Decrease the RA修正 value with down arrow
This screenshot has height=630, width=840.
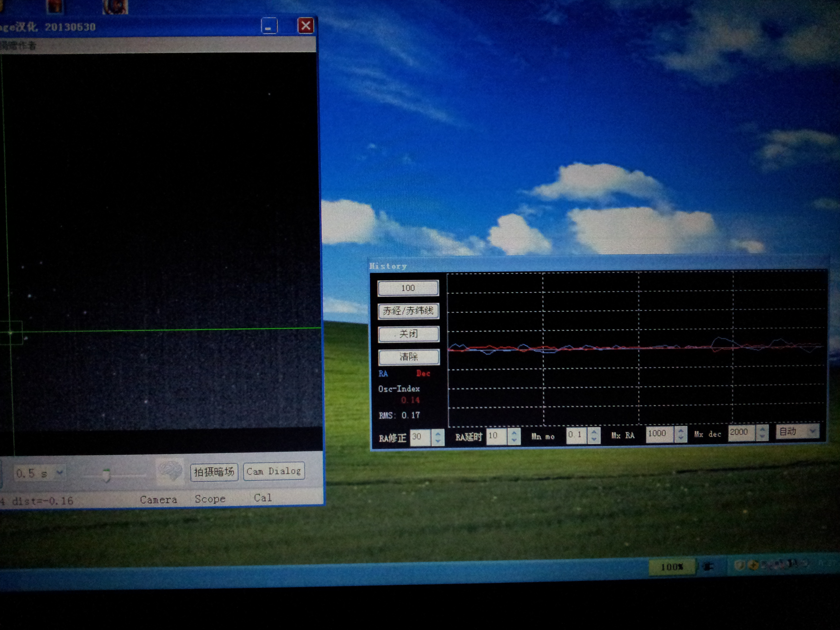coord(438,441)
